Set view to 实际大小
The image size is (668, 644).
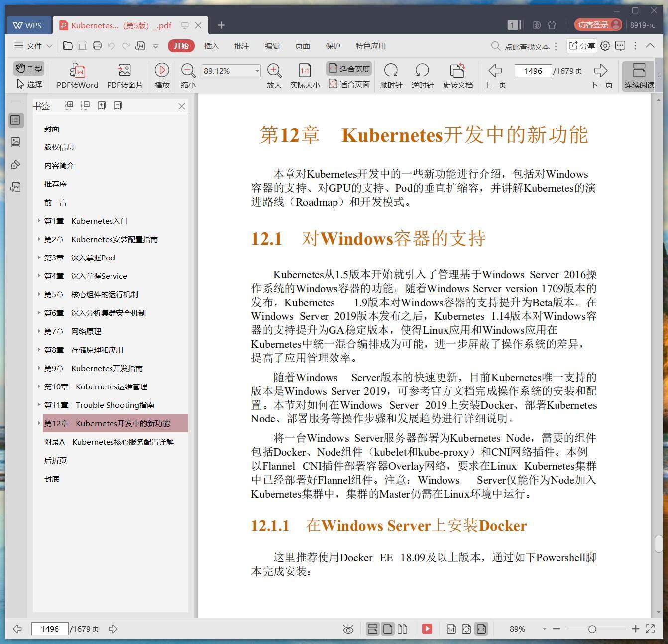point(305,76)
